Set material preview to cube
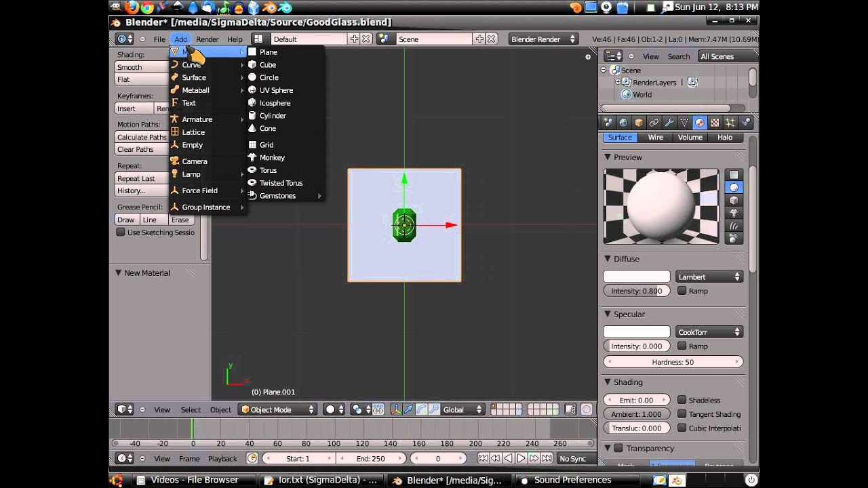Image resolution: width=868 pixels, height=488 pixels. click(x=734, y=200)
